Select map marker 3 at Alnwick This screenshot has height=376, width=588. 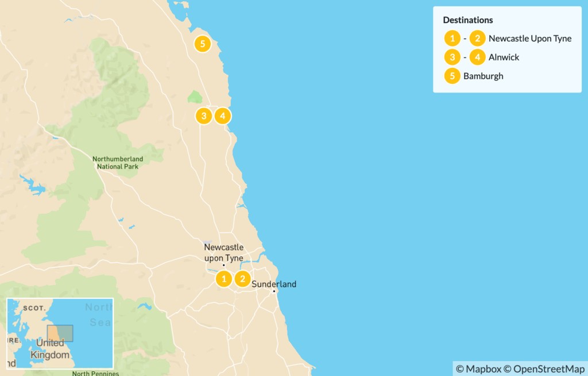click(204, 116)
